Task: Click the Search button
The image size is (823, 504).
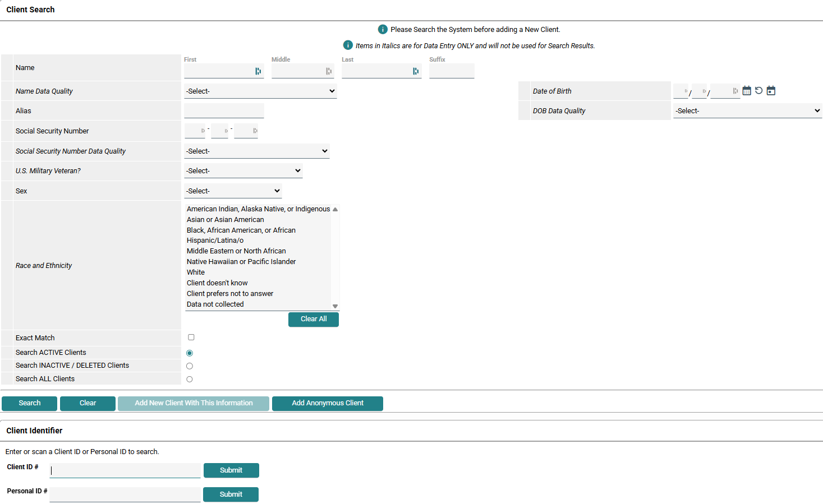Action: [x=30, y=404]
